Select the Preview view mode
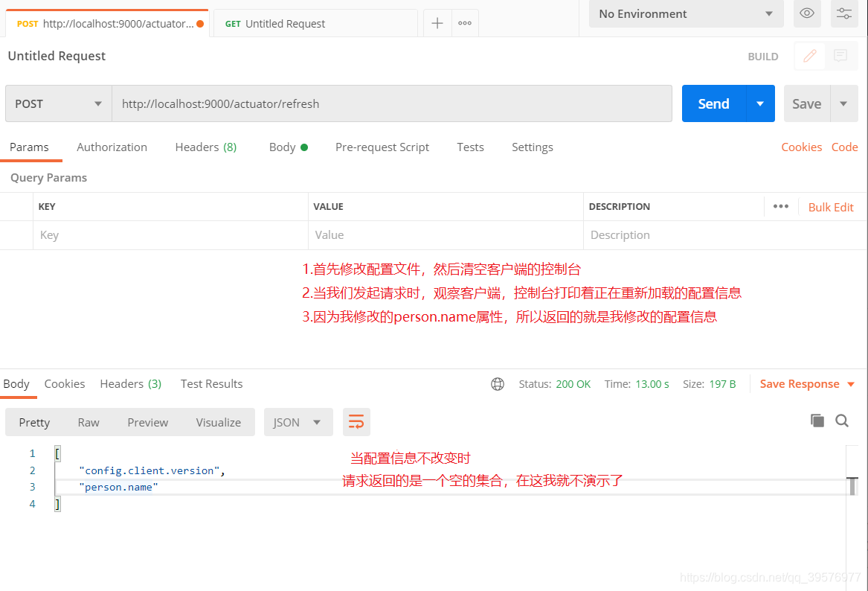The width and height of the screenshot is (868, 591). click(x=148, y=422)
